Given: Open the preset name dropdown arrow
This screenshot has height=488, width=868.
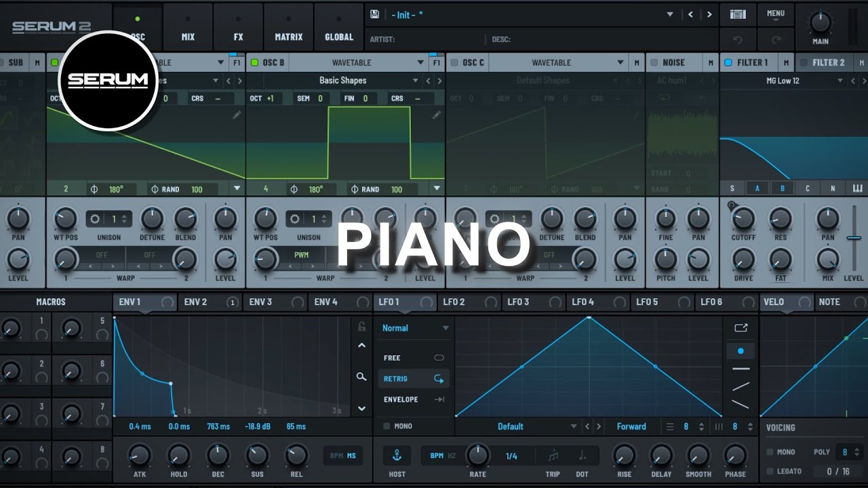Looking at the screenshot, I should [x=670, y=14].
